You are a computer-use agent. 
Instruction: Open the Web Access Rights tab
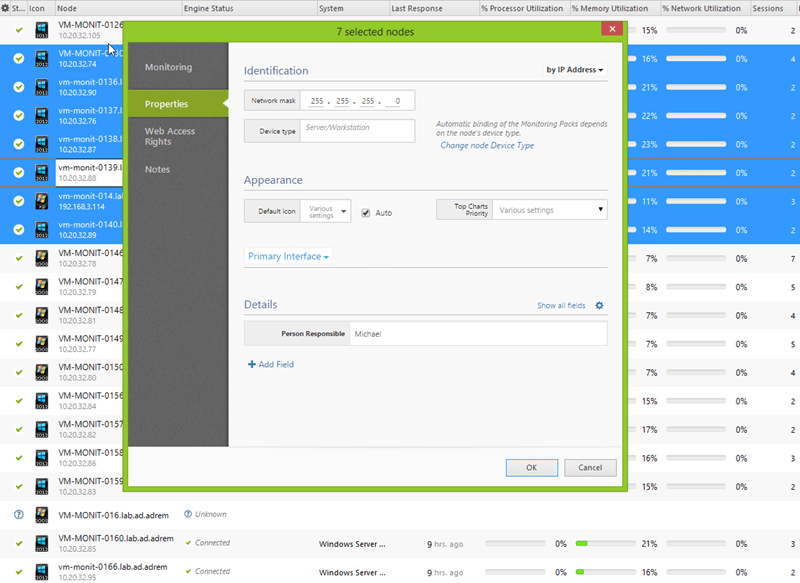coord(170,136)
